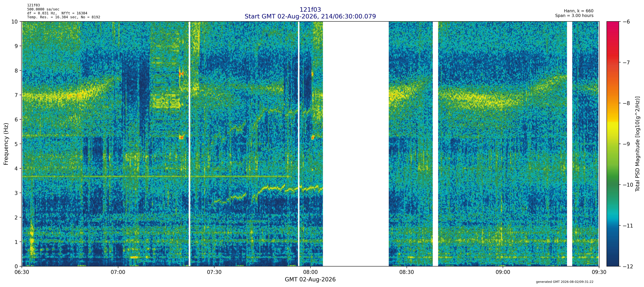The width and height of the screenshot is (644, 287).
Task: Click the "Hann, k = 660" window label
Action: [579, 11]
